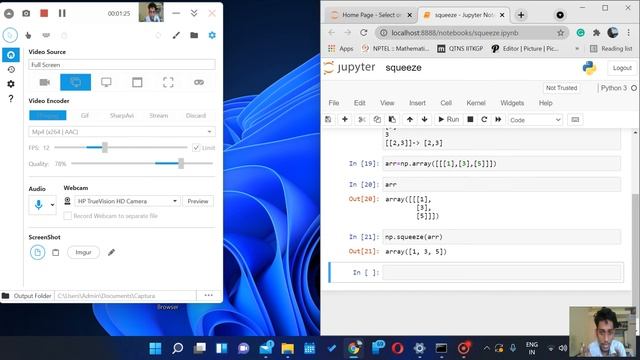Insert a cell below with the plus icon
The width and height of the screenshot is (640, 360).
345,120
